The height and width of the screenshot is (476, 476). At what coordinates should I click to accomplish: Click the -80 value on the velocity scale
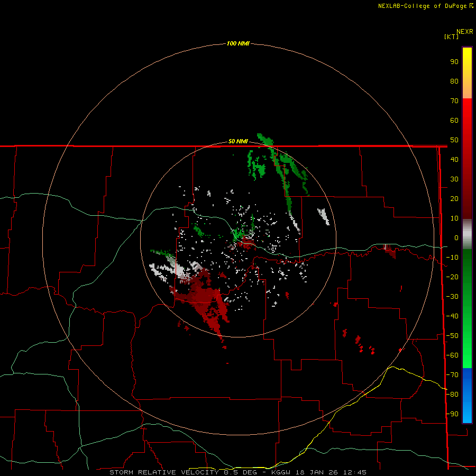click(452, 395)
